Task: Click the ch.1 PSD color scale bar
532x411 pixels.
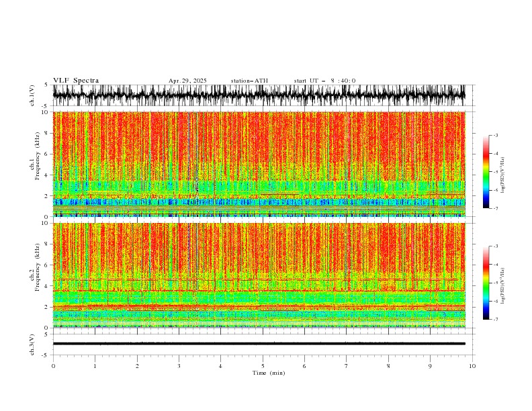Action: tap(486, 172)
